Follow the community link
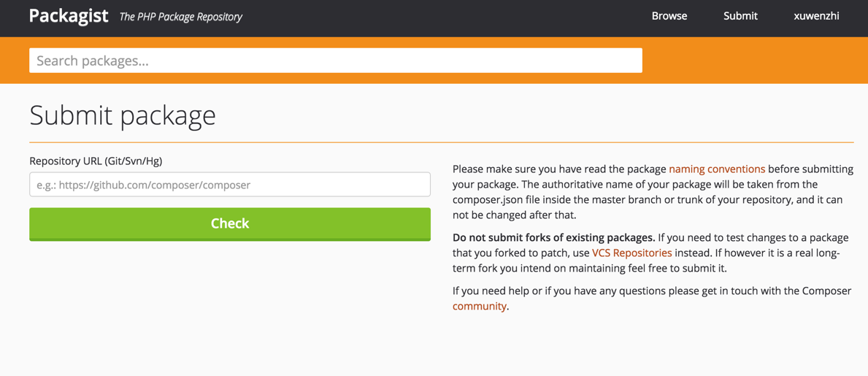Screen dimensions: 868x376 coord(480,306)
